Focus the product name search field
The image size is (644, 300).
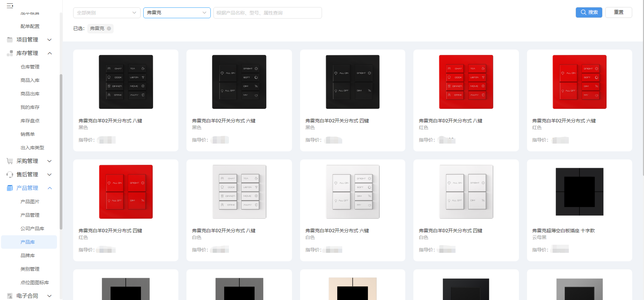click(268, 13)
